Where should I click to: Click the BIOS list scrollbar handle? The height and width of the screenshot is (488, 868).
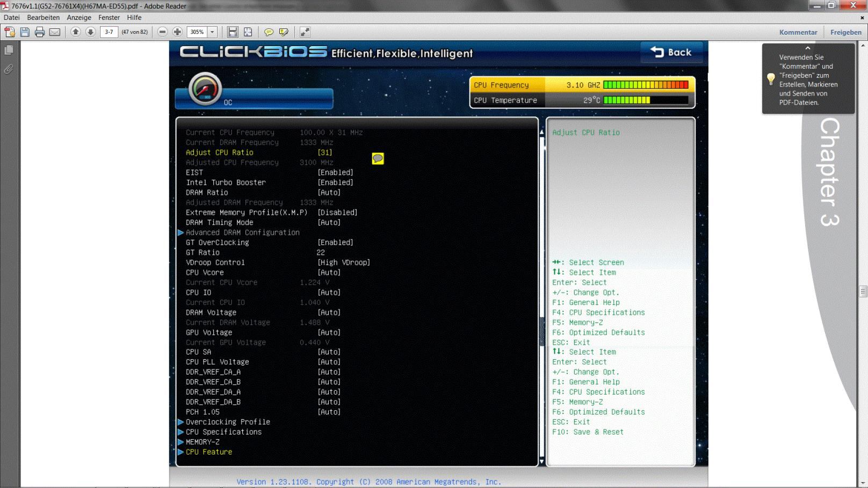click(x=541, y=332)
